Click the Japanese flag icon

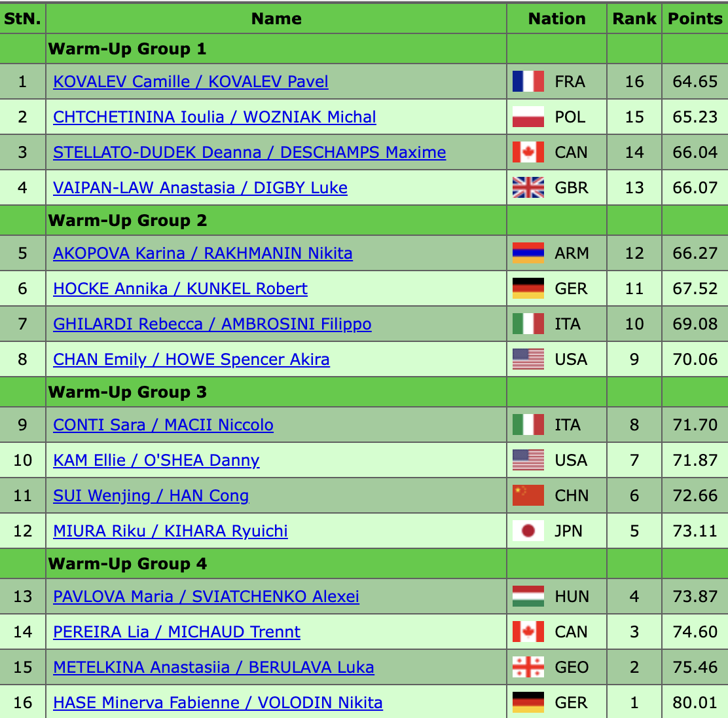[528, 531]
